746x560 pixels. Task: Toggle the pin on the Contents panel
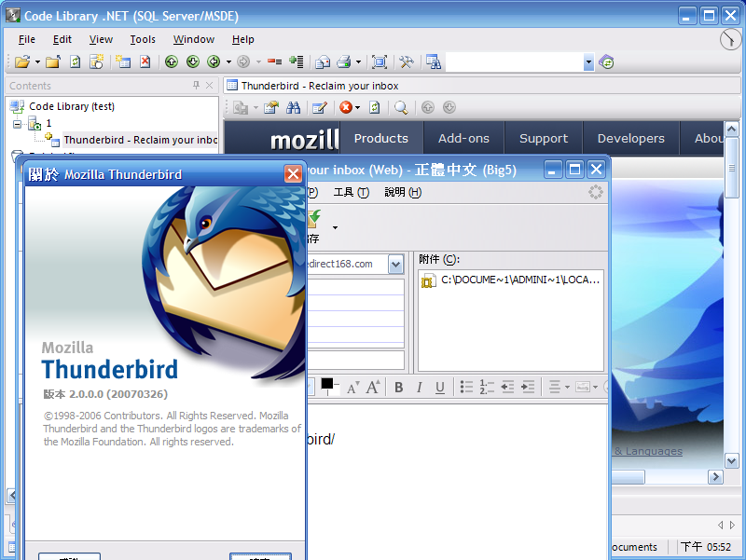tap(196, 85)
